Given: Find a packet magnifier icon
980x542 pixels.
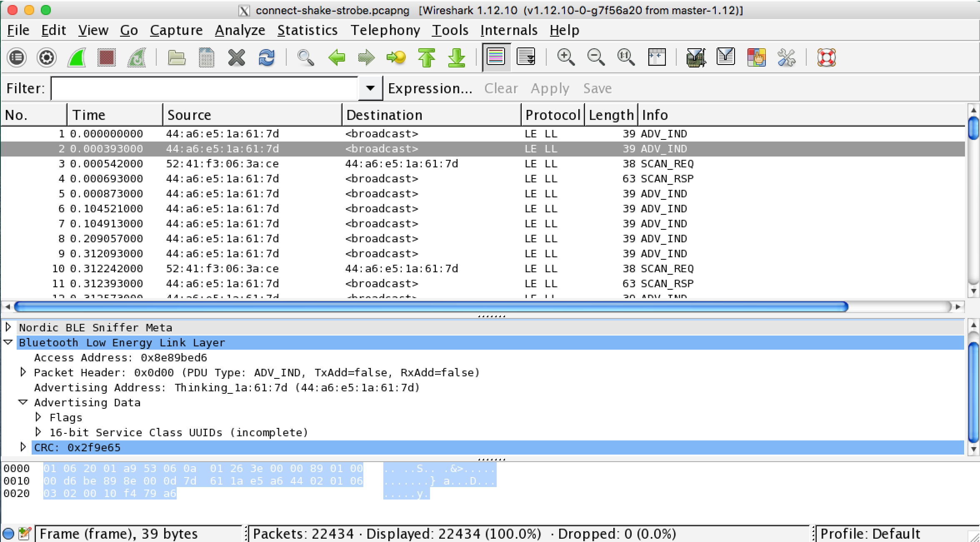Looking at the screenshot, I should 306,57.
